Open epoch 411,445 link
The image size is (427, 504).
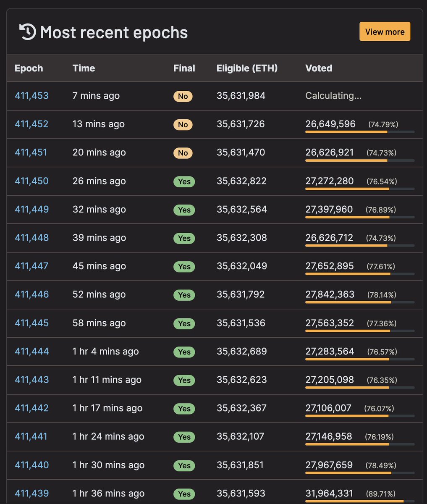click(x=31, y=323)
